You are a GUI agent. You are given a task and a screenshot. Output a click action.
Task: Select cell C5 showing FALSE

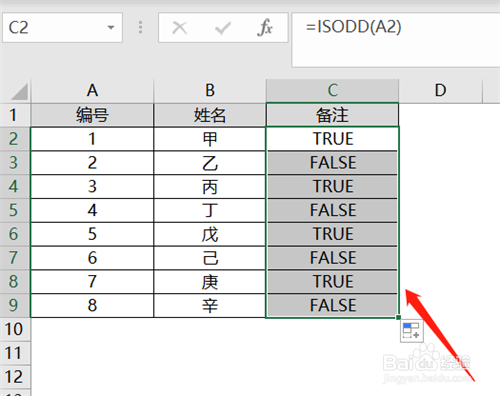[x=332, y=210]
